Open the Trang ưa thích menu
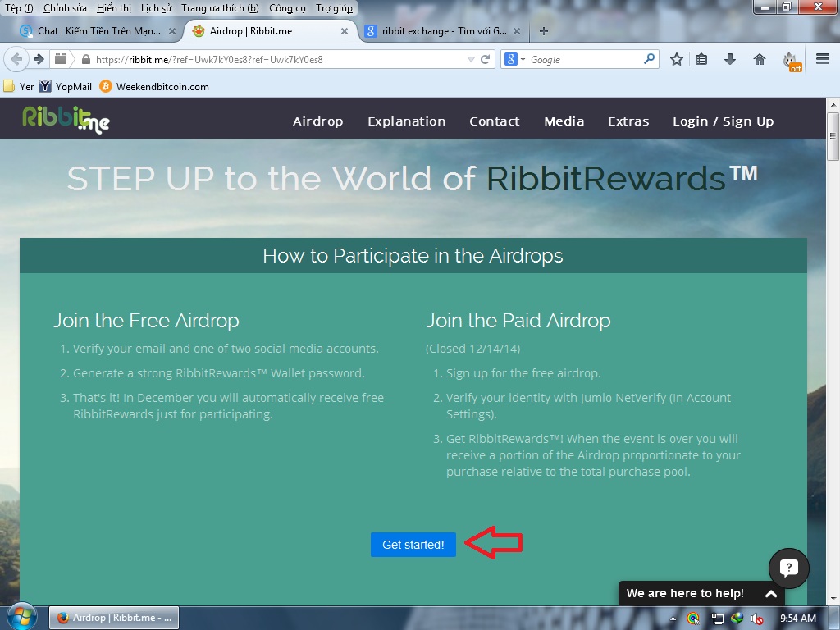 [220, 8]
